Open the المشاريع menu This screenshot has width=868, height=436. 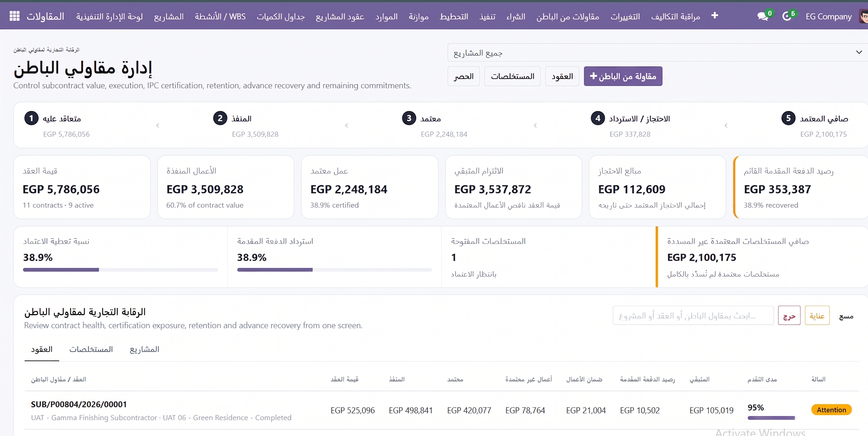[169, 16]
